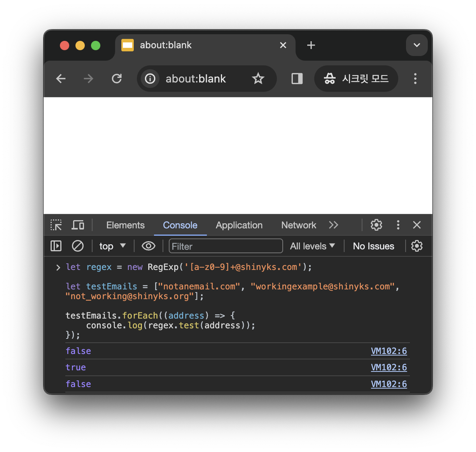The image size is (476, 452).
Task: Open a new tab with the plus button
Action: pyautogui.click(x=311, y=45)
